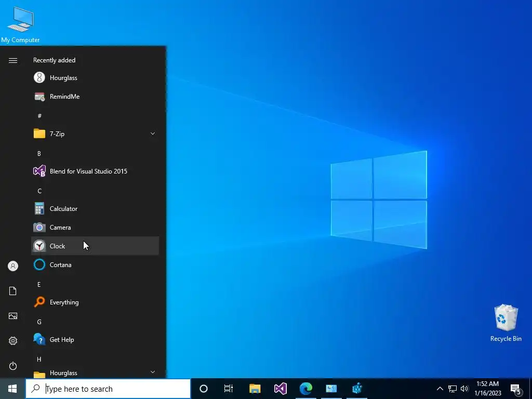Select the Recycle Bin desktop icon
Screen dimensions: 532x399
tap(506, 323)
